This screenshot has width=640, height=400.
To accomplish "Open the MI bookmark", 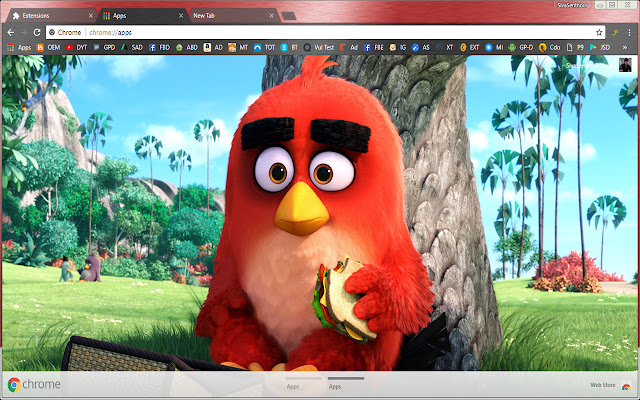I will pos(494,47).
